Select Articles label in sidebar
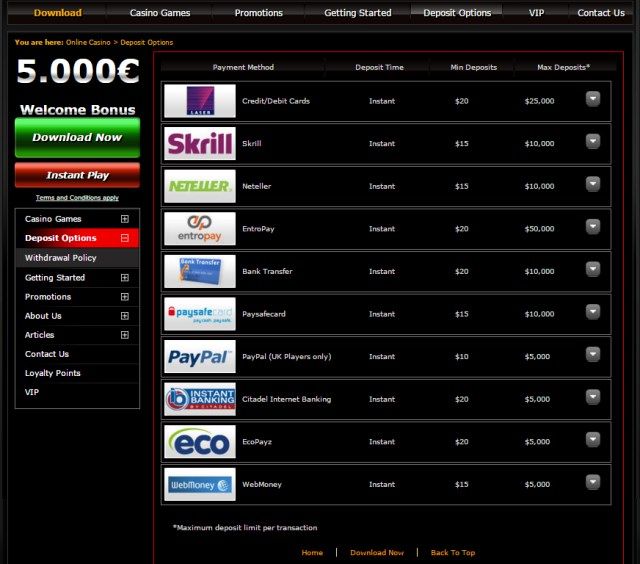Viewport: 640px width, 564px height. coord(39,335)
